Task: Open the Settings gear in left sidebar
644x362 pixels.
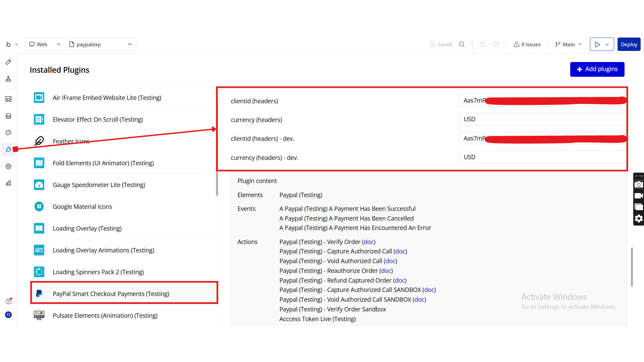Action: [x=8, y=166]
